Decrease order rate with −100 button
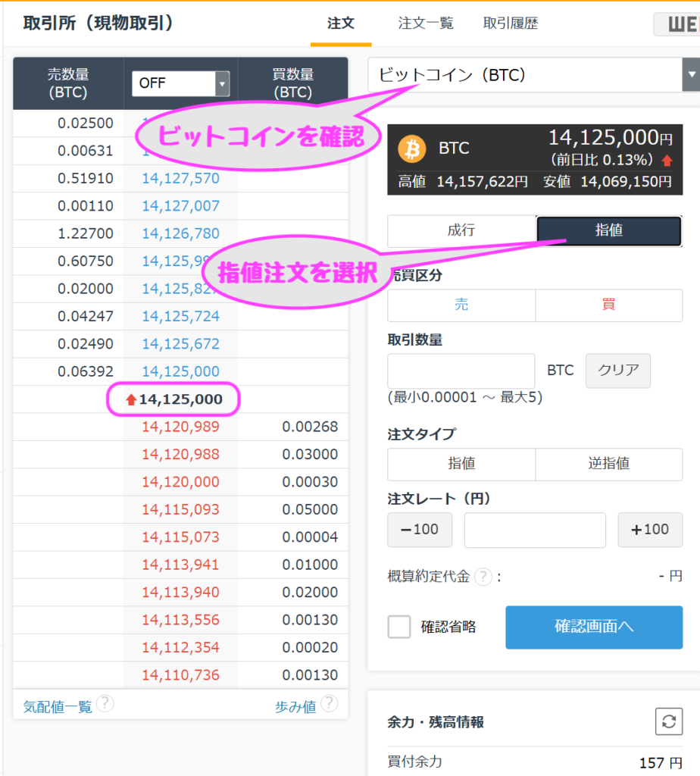 420,530
